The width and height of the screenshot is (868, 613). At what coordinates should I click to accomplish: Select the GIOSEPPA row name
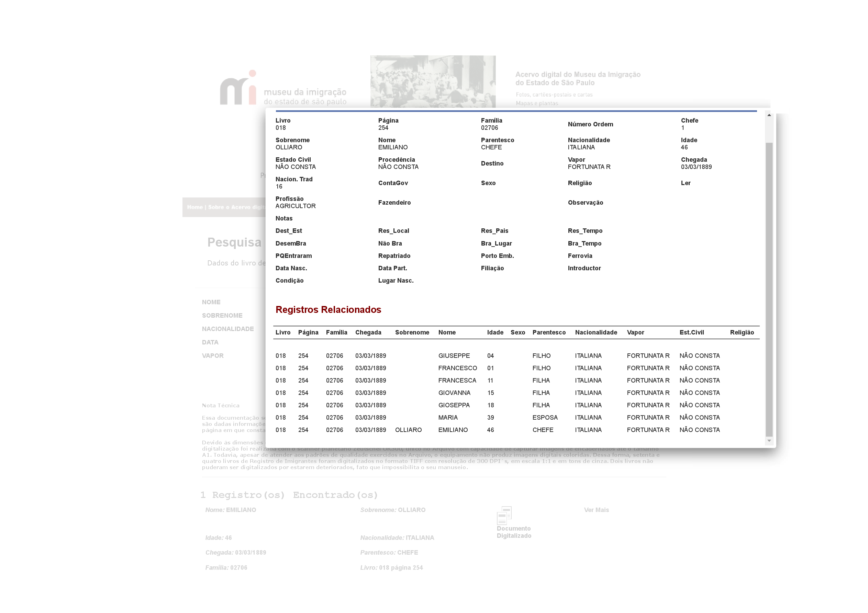454,405
